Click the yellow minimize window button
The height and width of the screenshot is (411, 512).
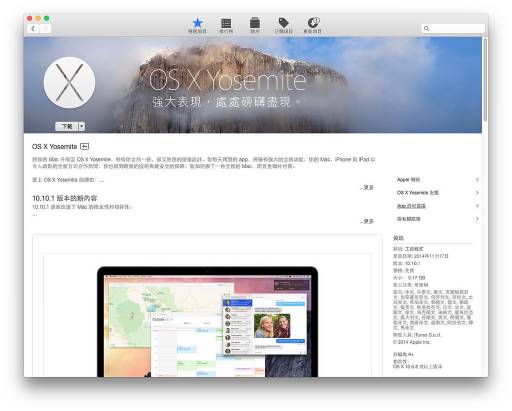38,18
